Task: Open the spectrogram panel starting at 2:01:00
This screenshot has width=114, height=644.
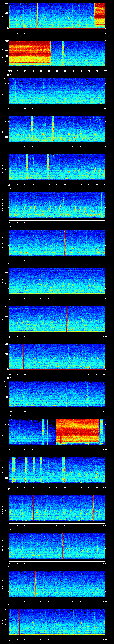Action: click(x=57, y=16)
